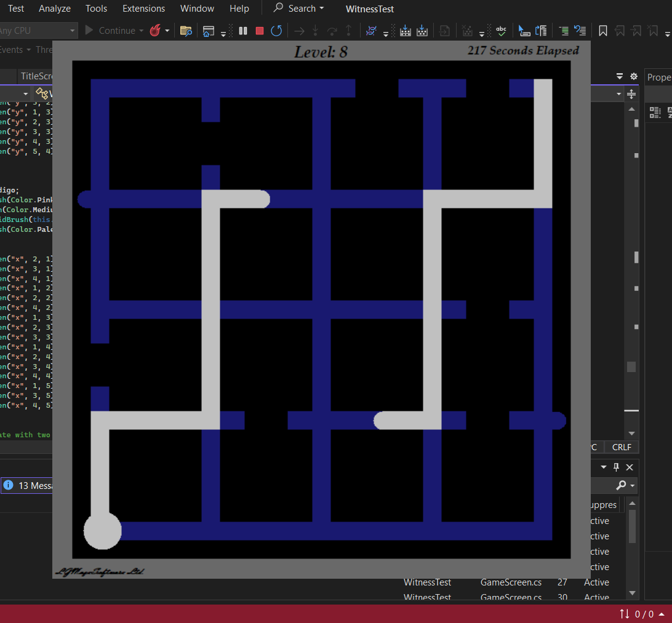
Task: Click the CRLF line ending indicator
Action: [x=622, y=447]
